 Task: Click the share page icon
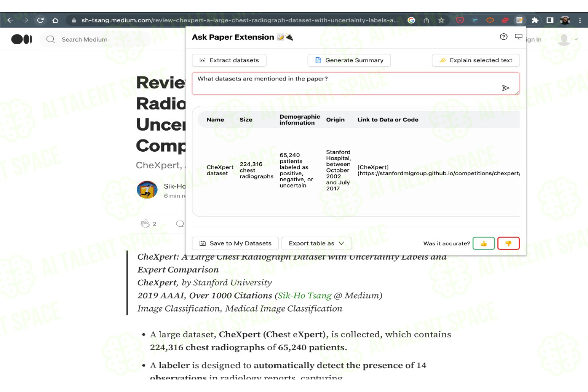426,20
